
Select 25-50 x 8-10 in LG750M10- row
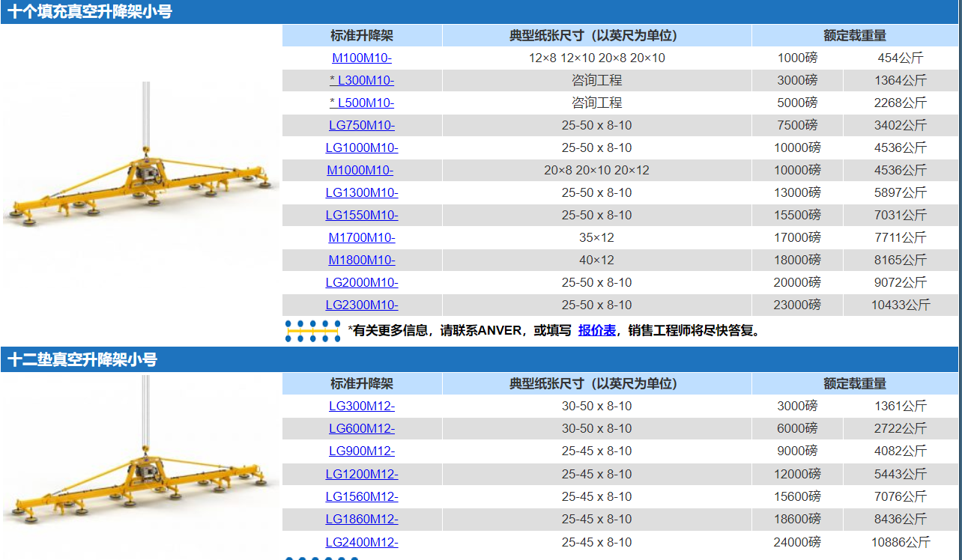pos(596,125)
